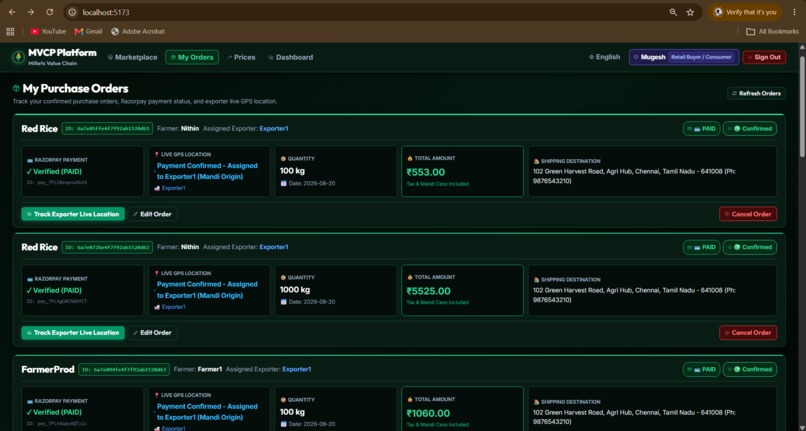Click the MVCP Platform millet logo
This screenshot has width=806, height=431.
click(x=19, y=57)
